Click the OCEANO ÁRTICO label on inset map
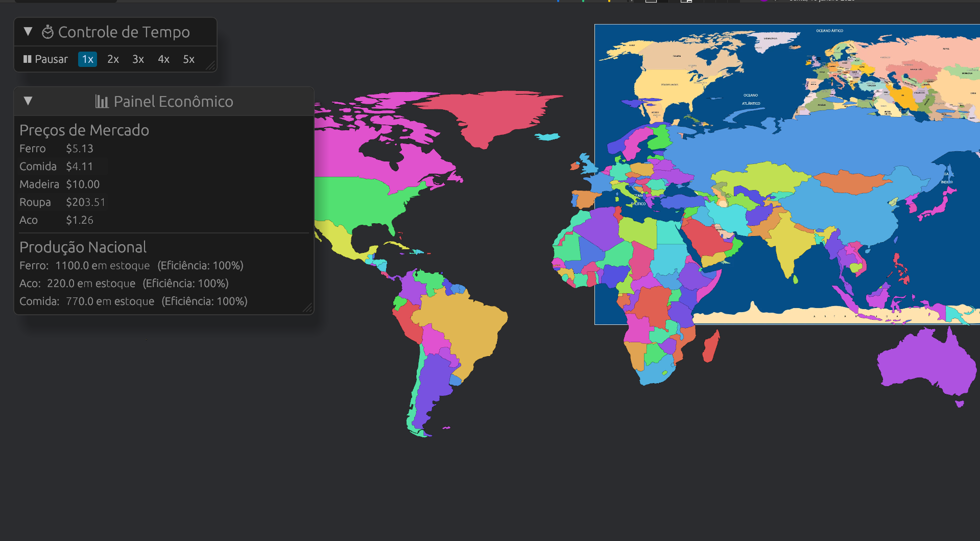This screenshot has height=541, width=980. pos(829,31)
